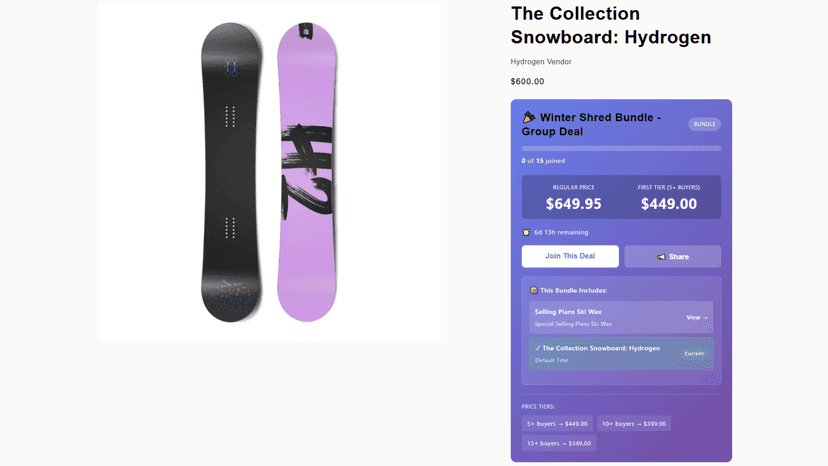The image size is (828, 466).
Task: Select the 15+ buyers $349.00 tier chip
Action: [559, 443]
